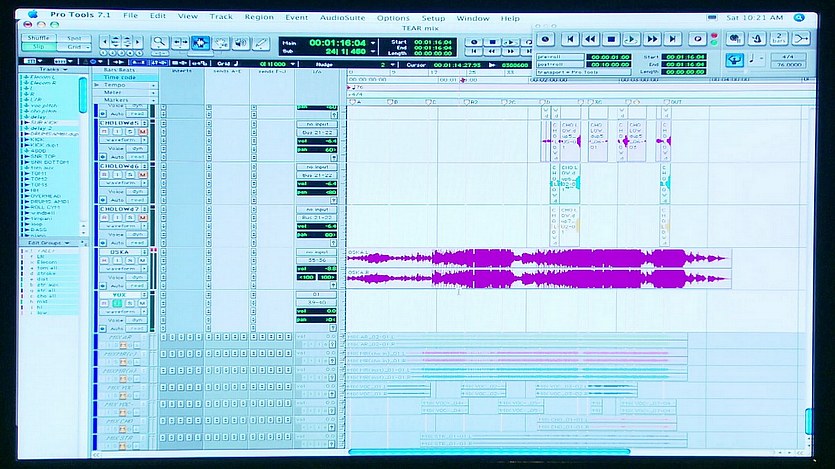Solo the OSKA track
835x469 pixels.
click(x=130, y=260)
